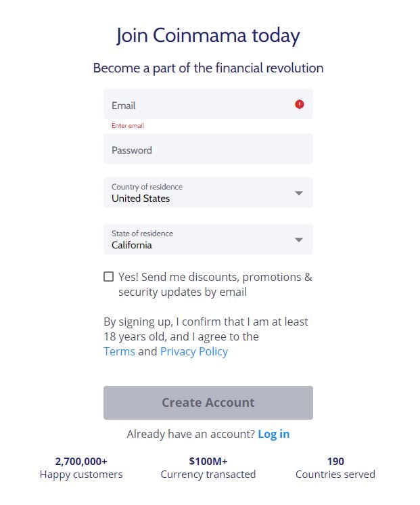420x505 pixels.
Task: Click the 'Enter email' error message
Action: tap(128, 126)
